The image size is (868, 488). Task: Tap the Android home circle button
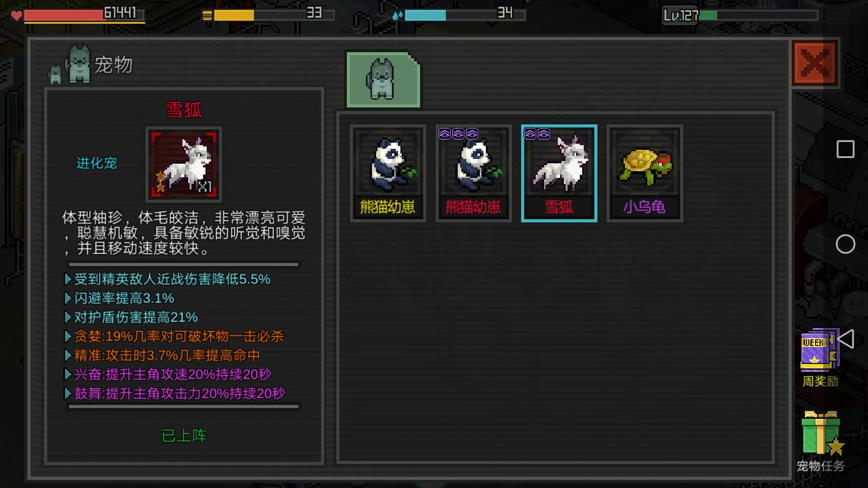(845, 244)
